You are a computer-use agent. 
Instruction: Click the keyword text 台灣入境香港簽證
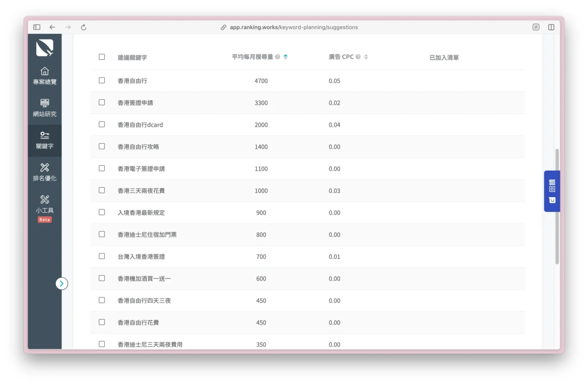tap(141, 257)
